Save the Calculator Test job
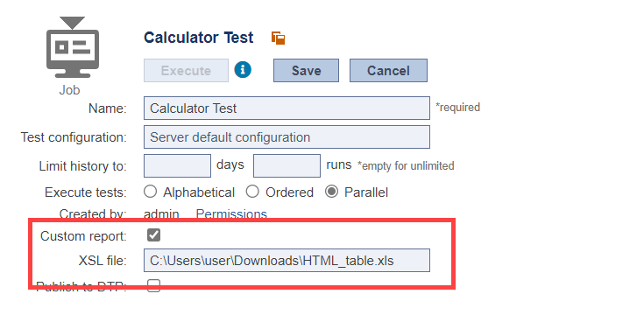The image size is (644, 322). pos(307,71)
